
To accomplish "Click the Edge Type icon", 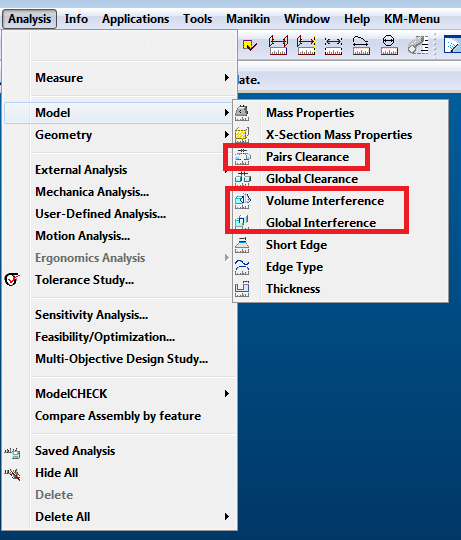I will [x=242, y=267].
